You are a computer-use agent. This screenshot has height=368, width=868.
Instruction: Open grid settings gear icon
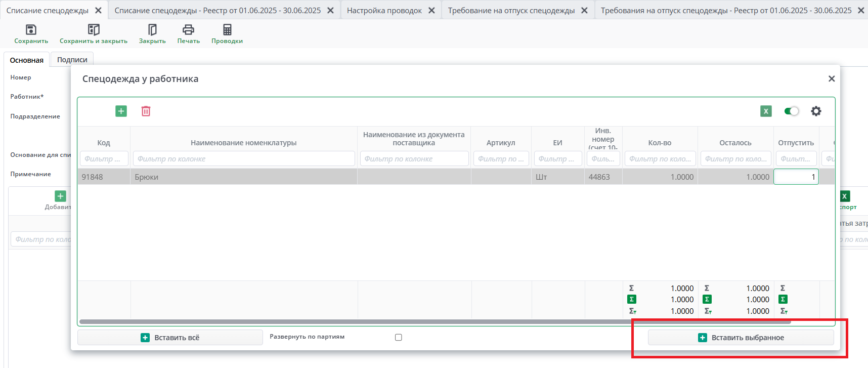(x=816, y=111)
